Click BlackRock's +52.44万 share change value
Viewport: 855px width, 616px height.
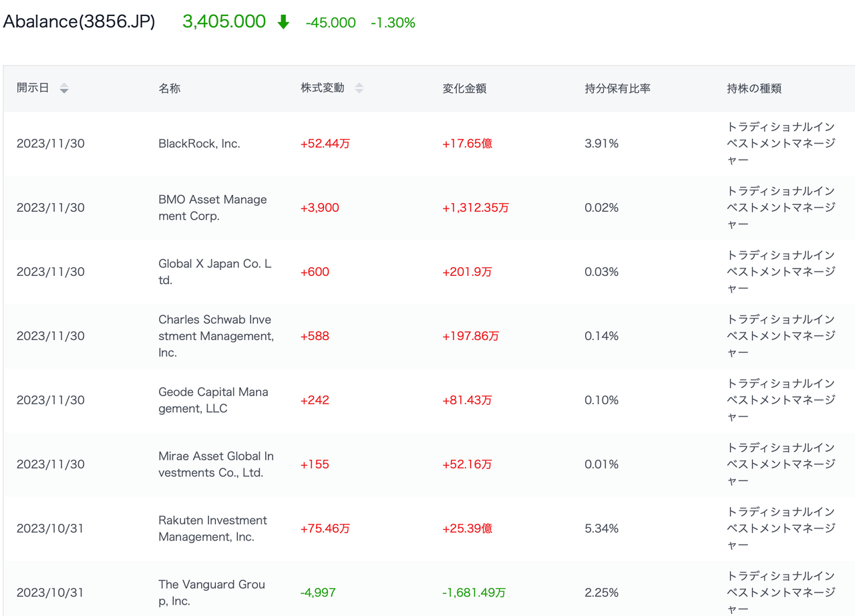(325, 144)
